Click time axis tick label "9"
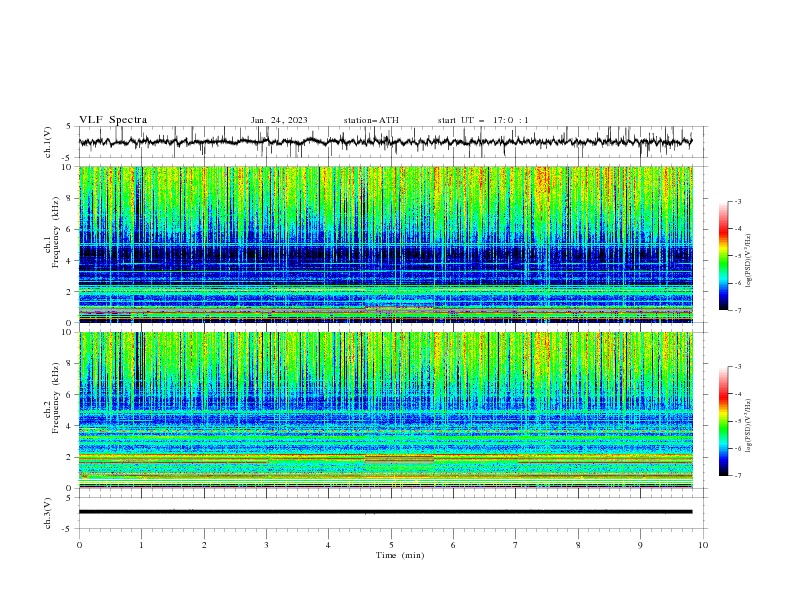 point(640,545)
